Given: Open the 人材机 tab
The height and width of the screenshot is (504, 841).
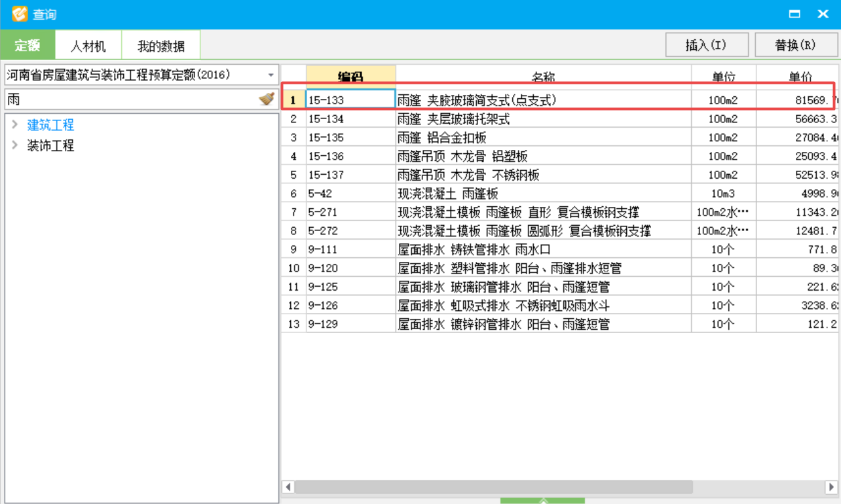Looking at the screenshot, I should pos(88,46).
